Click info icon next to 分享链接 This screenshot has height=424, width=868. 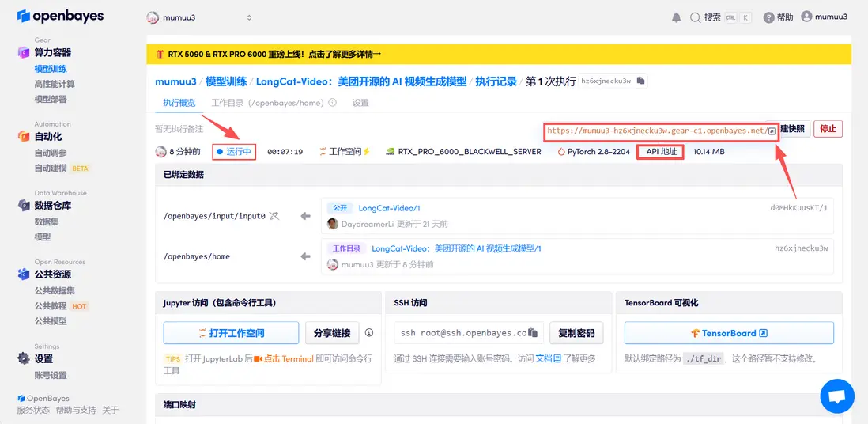tap(369, 332)
